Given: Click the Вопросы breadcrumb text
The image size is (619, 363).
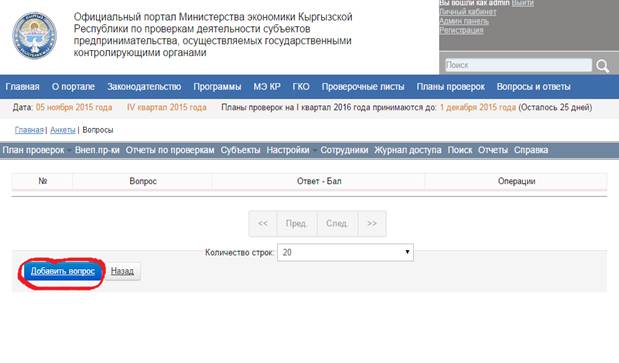Looking at the screenshot, I should [x=98, y=130].
